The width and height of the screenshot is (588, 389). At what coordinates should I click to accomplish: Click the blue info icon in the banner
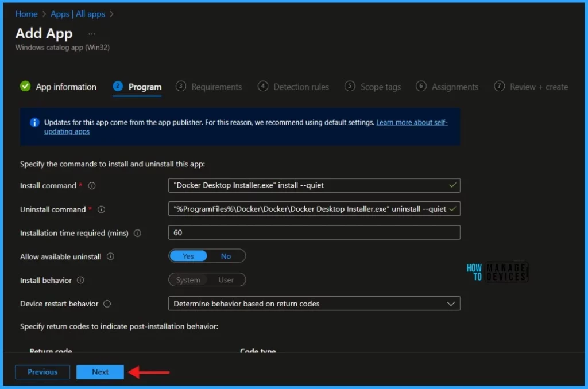(34, 123)
